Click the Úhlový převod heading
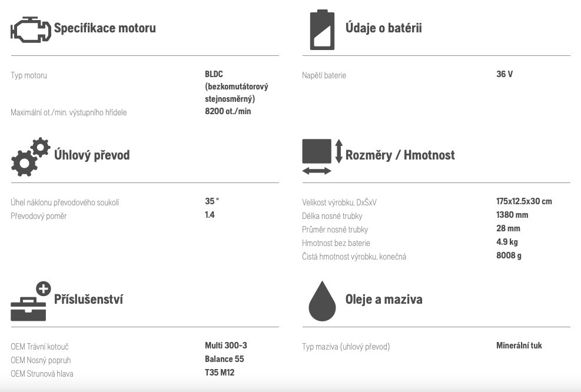Screen dimensions: 581x392 coord(92,155)
